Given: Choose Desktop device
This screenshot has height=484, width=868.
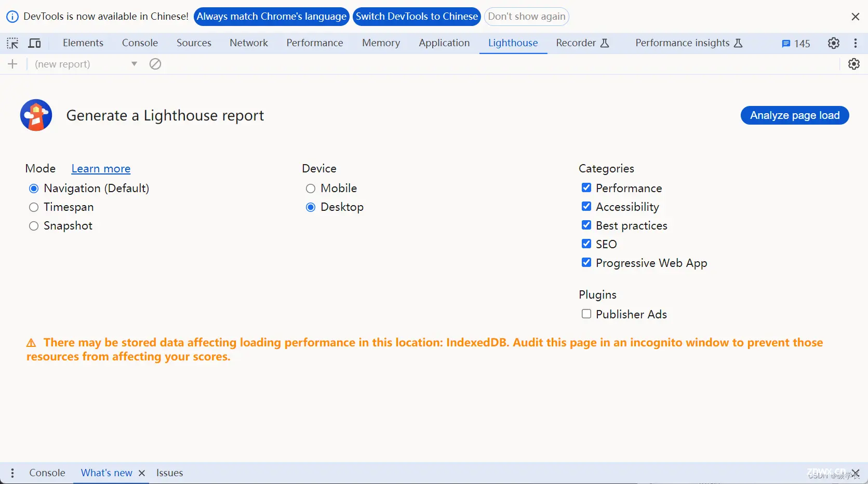Looking at the screenshot, I should (x=311, y=207).
